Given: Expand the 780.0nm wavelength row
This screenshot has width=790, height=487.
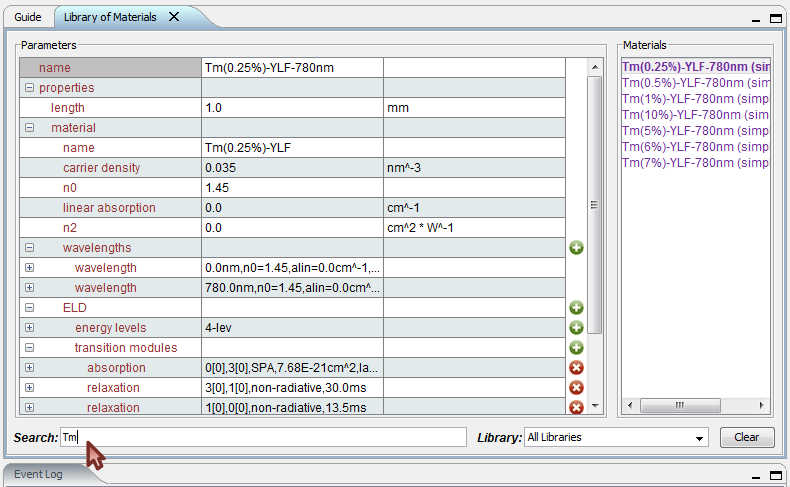Looking at the screenshot, I should [29, 288].
